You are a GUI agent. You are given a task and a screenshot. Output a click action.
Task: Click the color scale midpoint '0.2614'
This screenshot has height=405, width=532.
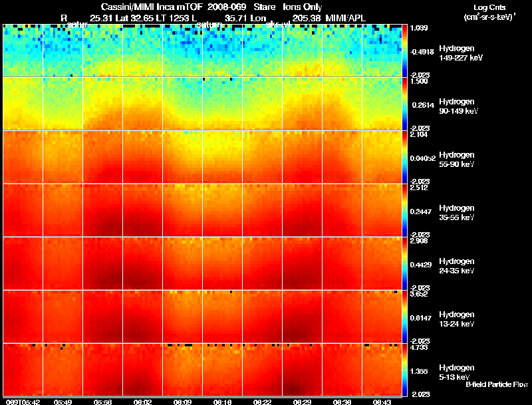pyautogui.click(x=423, y=105)
